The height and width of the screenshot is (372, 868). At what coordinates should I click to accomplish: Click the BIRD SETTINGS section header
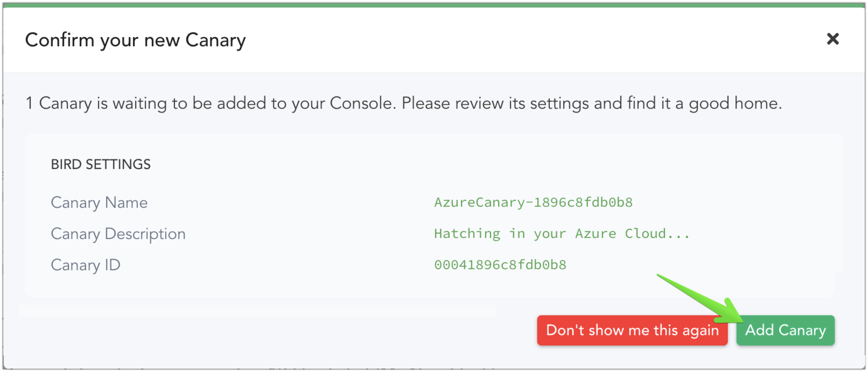pyautogui.click(x=101, y=164)
